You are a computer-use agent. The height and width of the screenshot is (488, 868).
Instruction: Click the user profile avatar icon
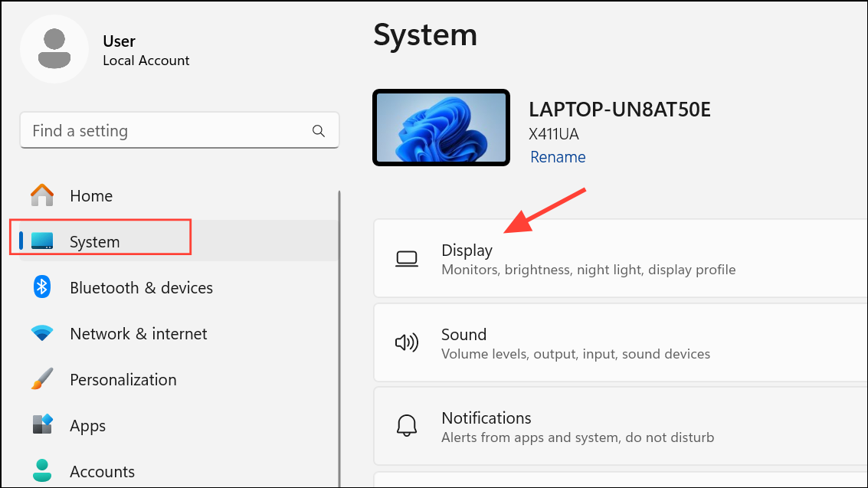coord(54,49)
